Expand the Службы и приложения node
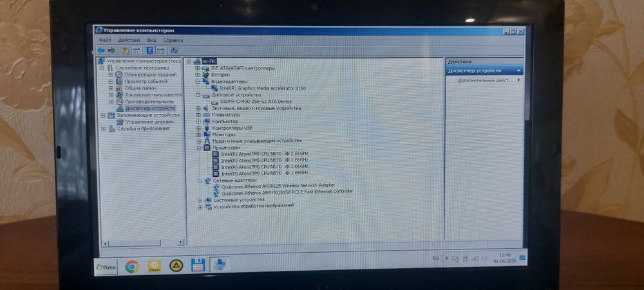The width and height of the screenshot is (644, 290). (x=103, y=129)
